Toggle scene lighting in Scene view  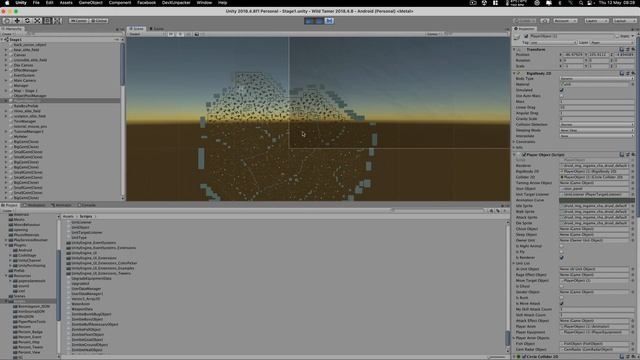click(x=180, y=34)
